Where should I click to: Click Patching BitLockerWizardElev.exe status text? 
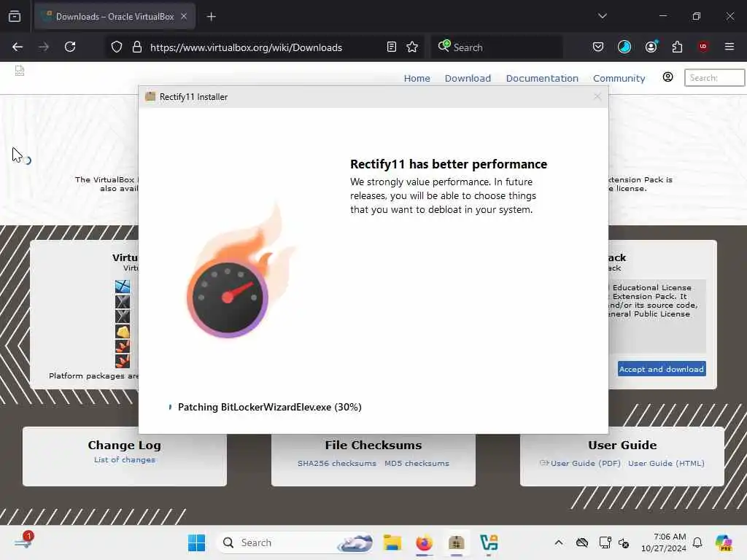tap(270, 407)
